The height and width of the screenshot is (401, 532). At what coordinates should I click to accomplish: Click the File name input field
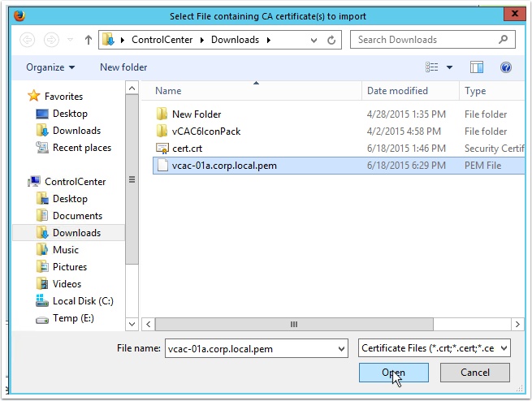point(256,348)
